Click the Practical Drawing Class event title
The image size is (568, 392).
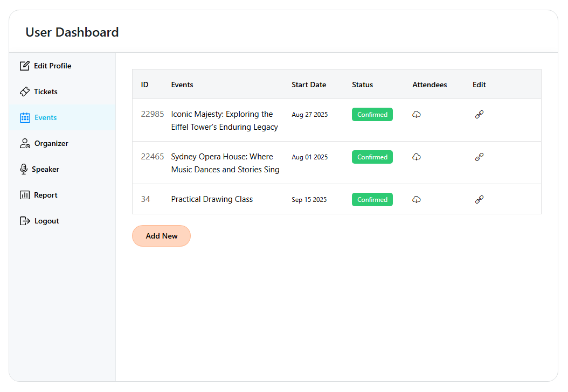[212, 199]
